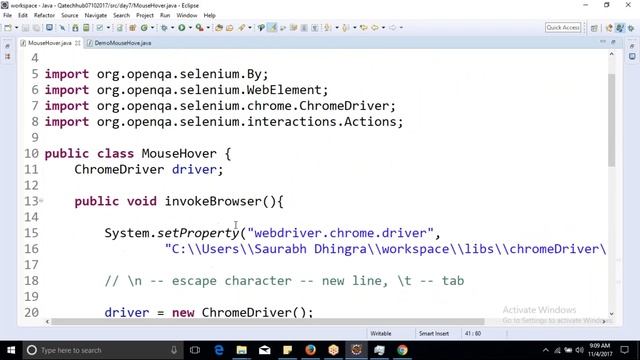Open Firefox from the taskbar
Image resolution: width=640 pixels, height=360 pixels.
pos(310,350)
